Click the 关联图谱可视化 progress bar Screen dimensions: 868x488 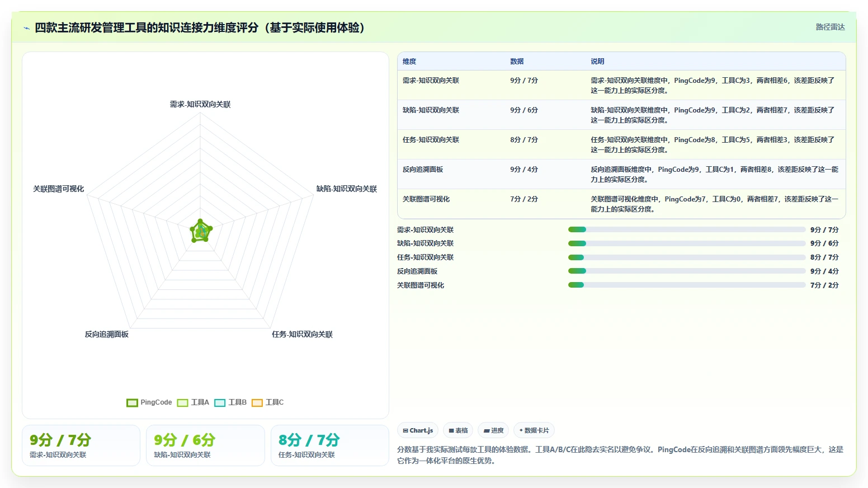pos(687,285)
